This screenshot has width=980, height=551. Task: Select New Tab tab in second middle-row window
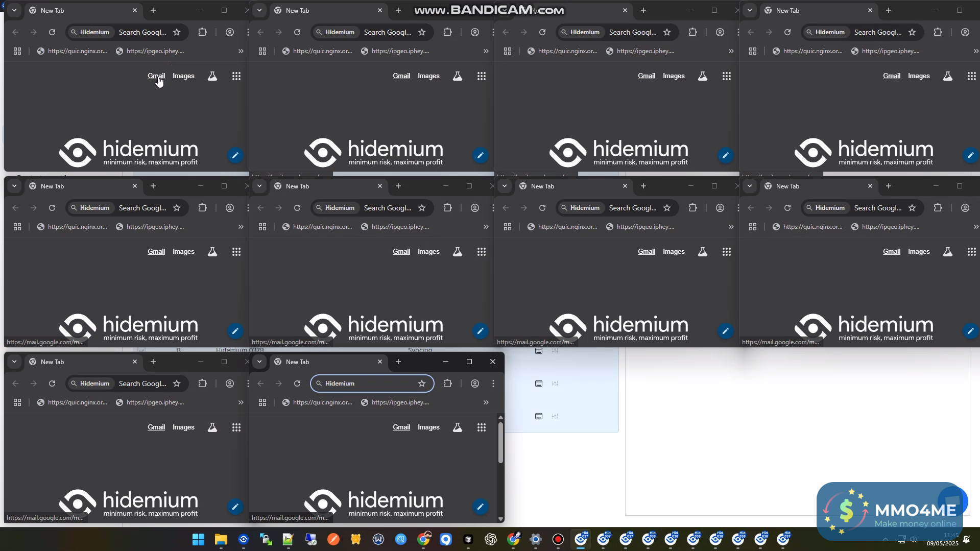tap(328, 186)
